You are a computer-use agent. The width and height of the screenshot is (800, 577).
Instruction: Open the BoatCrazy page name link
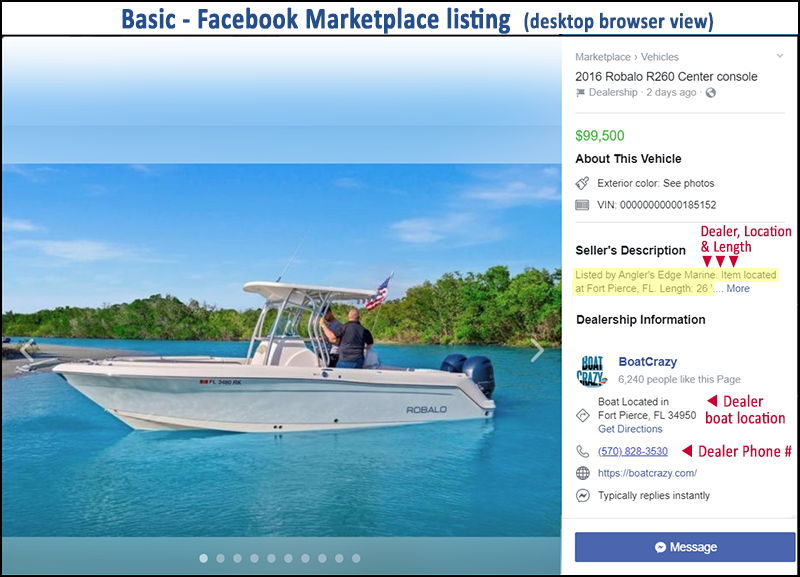pyautogui.click(x=647, y=362)
